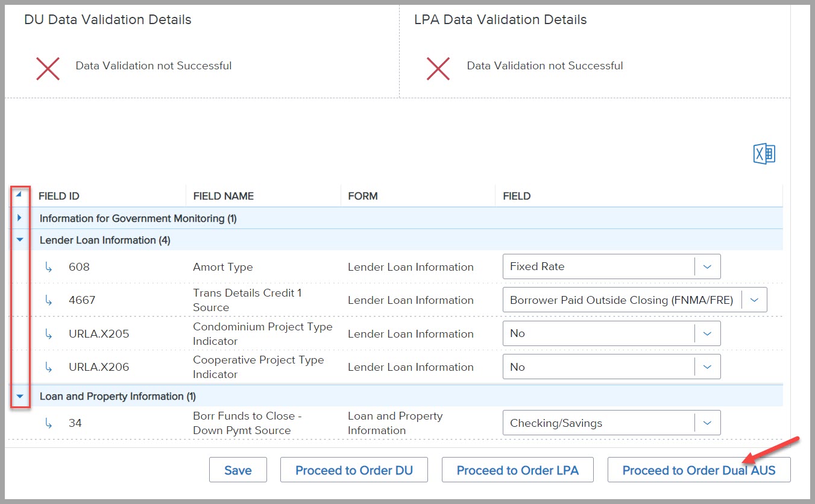Click the arrow icon beside field 608
815x504 pixels.
tap(49, 267)
